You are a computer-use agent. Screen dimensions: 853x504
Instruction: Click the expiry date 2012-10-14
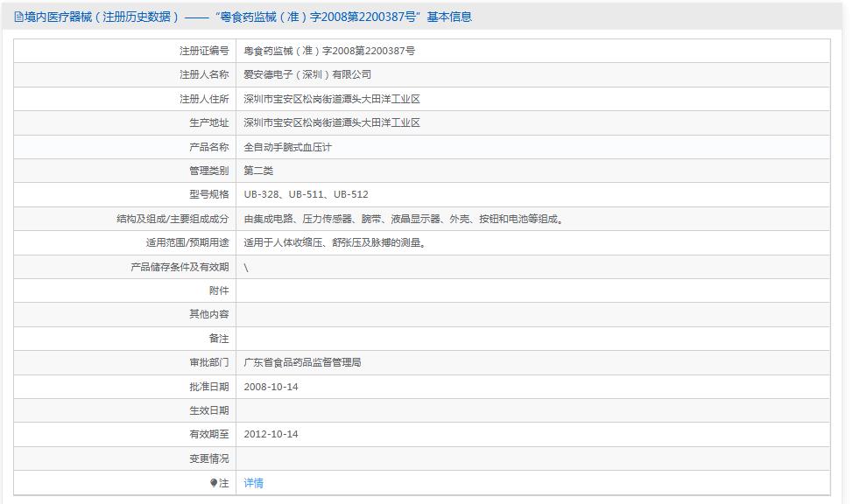[x=270, y=434]
